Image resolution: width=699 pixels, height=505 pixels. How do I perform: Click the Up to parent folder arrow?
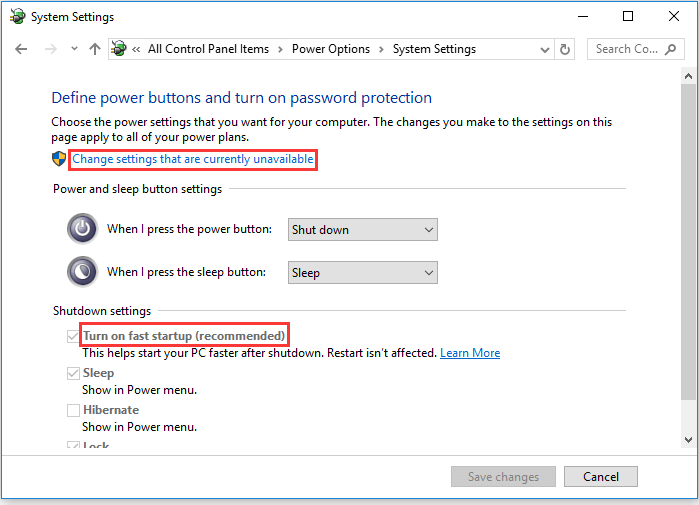[94, 49]
